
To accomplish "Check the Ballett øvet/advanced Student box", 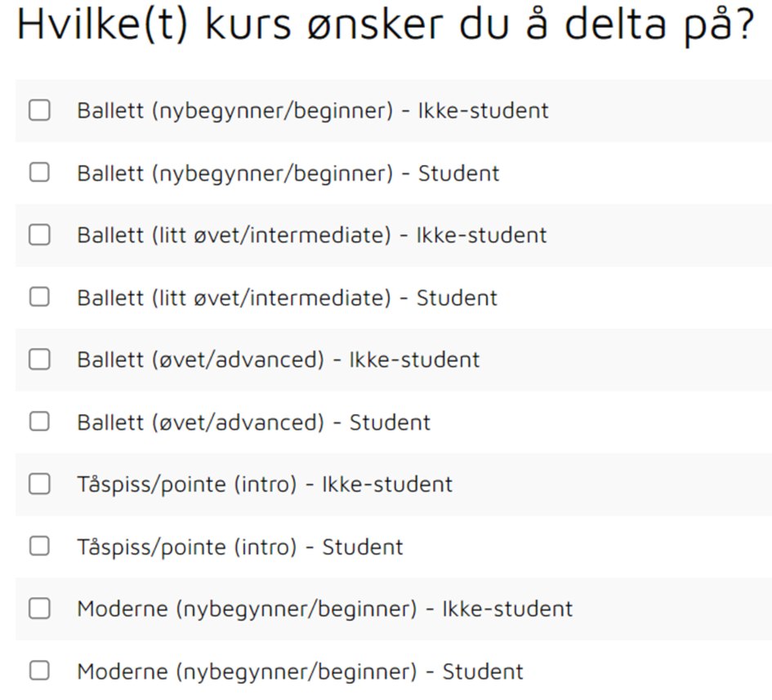I will 39,421.
